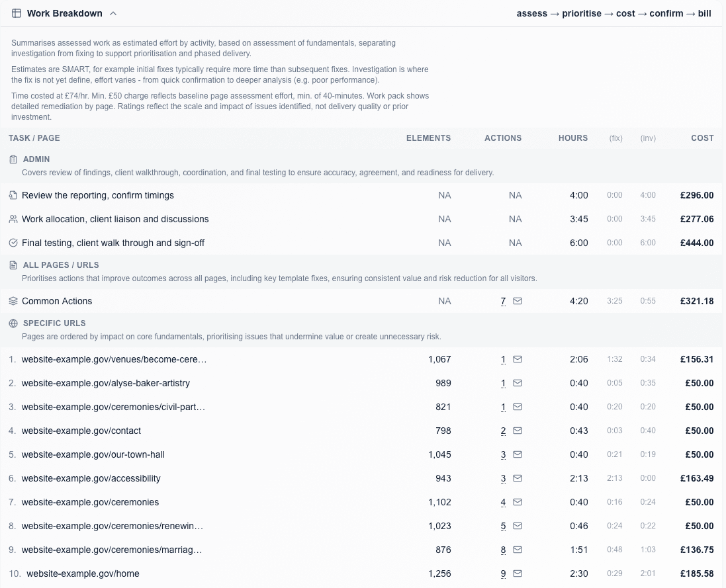This screenshot has width=726, height=588.
Task: Select the bill step in the workflow breadcrumb
Action: click(x=705, y=13)
